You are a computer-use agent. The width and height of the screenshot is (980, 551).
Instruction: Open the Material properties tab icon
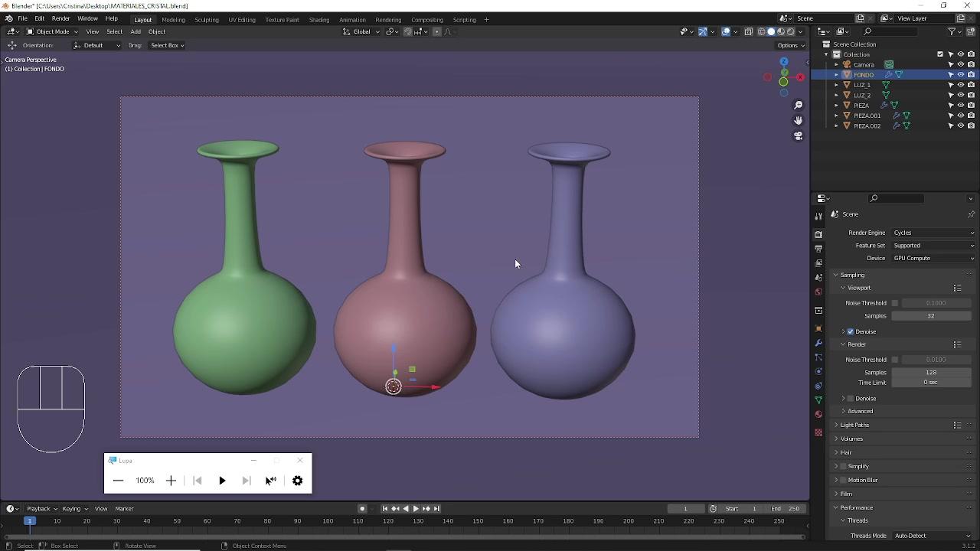click(818, 415)
